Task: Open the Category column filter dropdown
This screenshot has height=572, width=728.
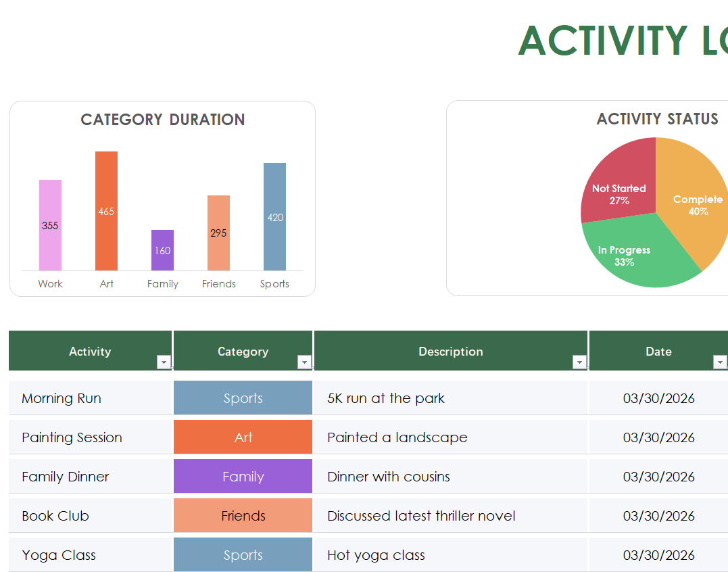Action: [305, 362]
